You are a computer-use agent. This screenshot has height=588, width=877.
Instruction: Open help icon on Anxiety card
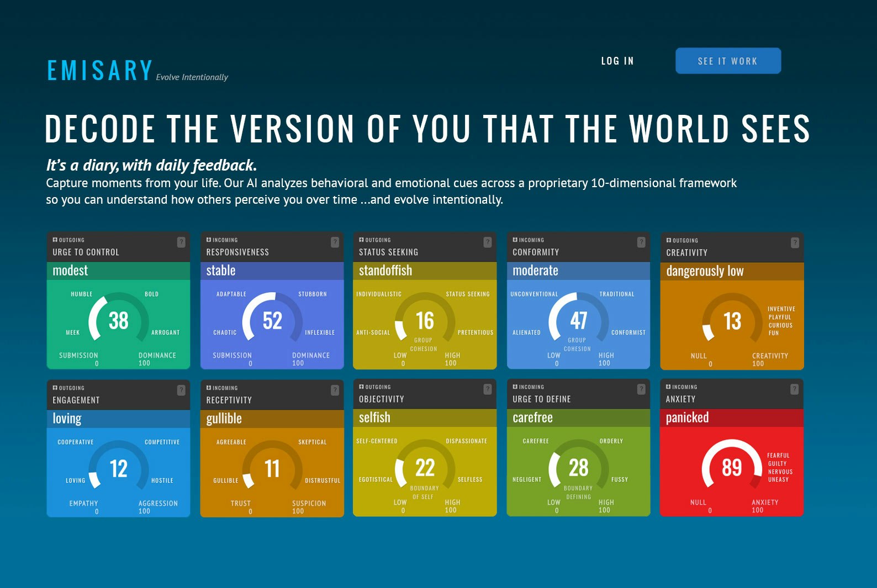(794, 389)
